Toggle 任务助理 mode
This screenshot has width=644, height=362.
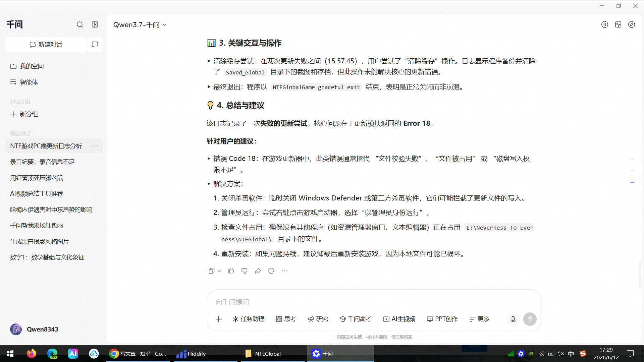point(248,319)
